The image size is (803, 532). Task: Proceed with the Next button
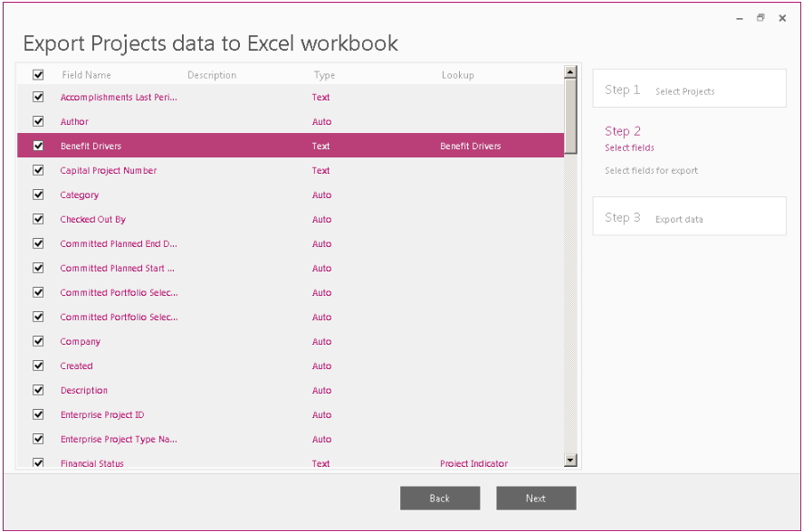tap(536, 499)
